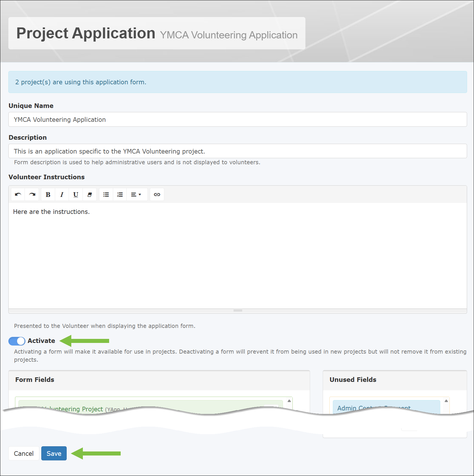This screenshot has width=474, height=476.
Task: Toggle the Activate switch
Action: click(x=17, y=341)
